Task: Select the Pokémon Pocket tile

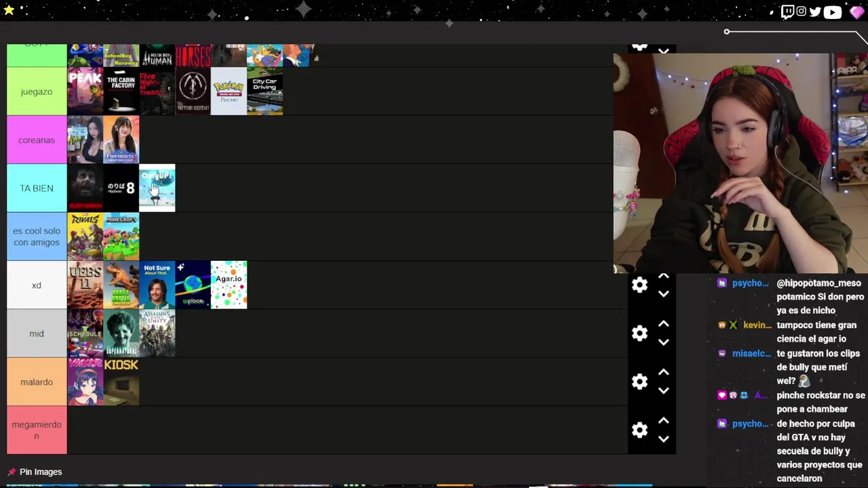Action: [229, 91]
